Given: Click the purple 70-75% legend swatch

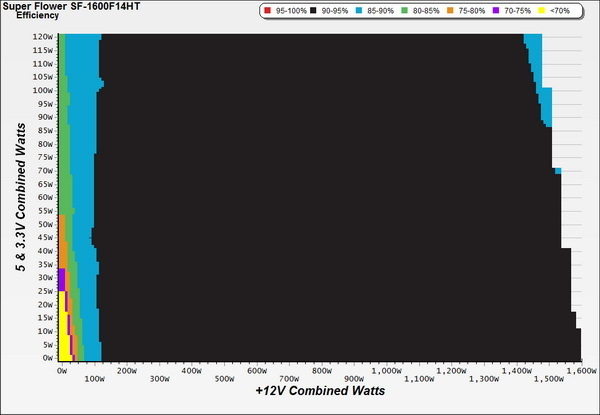Looking at the screenshot, I should coord(496,11).
